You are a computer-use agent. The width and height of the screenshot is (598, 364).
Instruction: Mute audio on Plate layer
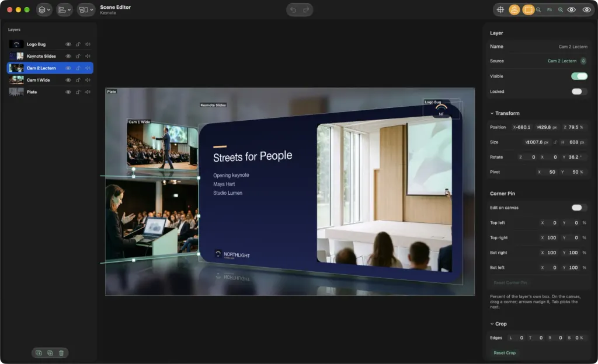click(x=88, y=92)
